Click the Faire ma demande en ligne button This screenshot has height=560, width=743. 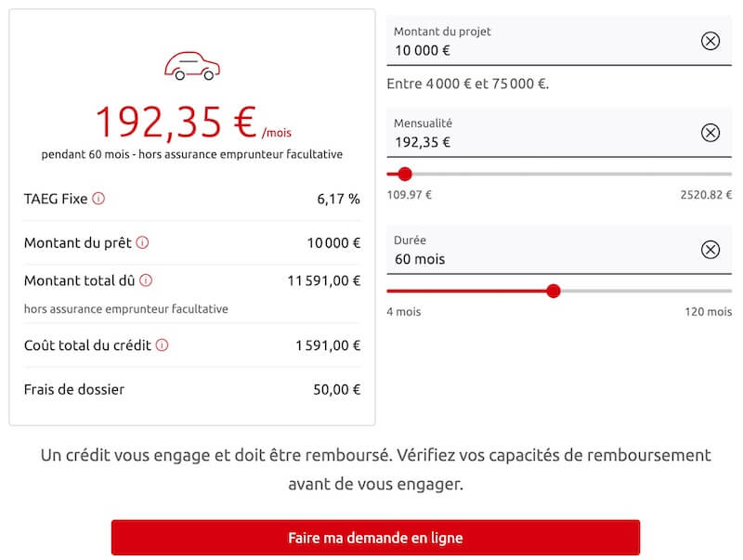tap(375, 538)
